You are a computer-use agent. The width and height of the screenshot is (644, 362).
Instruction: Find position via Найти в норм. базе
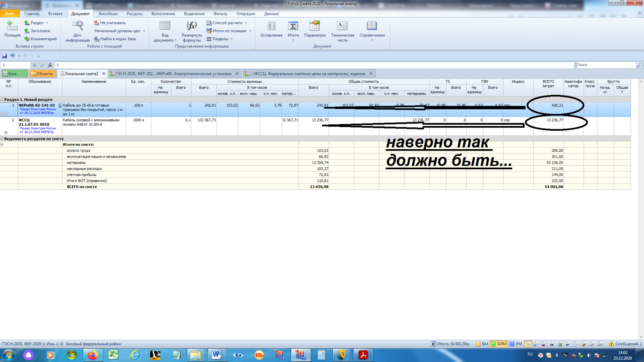(x=115, y=39)
